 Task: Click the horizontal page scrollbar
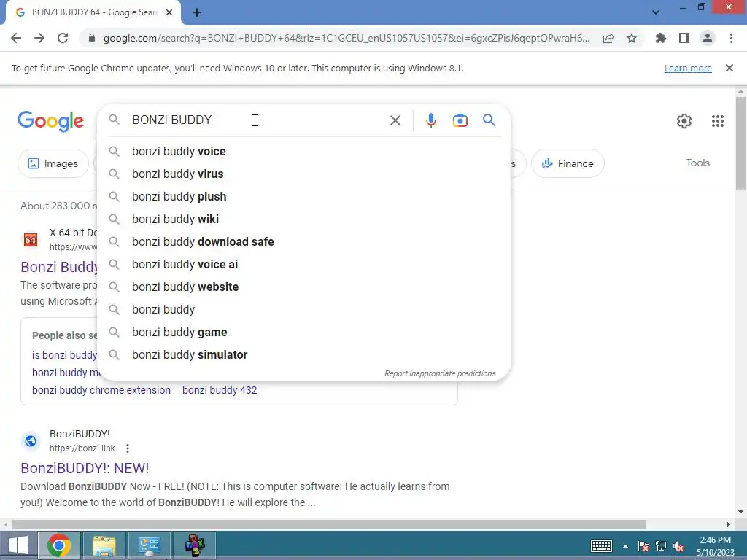(329, 524)
